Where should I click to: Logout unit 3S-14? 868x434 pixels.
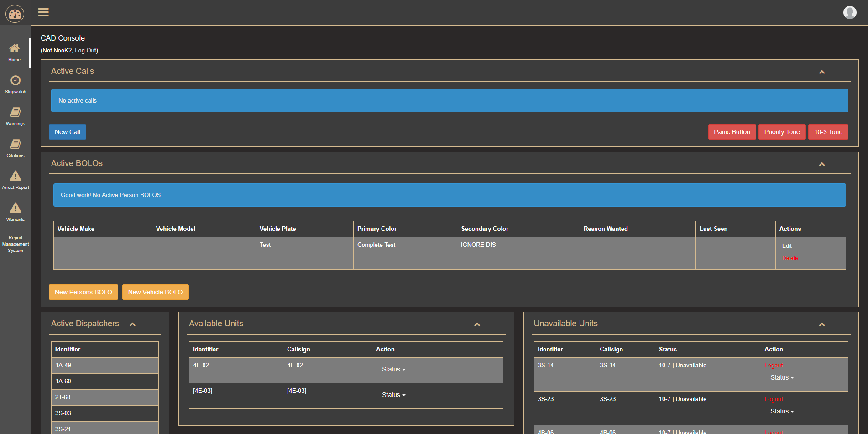[774, 366]
